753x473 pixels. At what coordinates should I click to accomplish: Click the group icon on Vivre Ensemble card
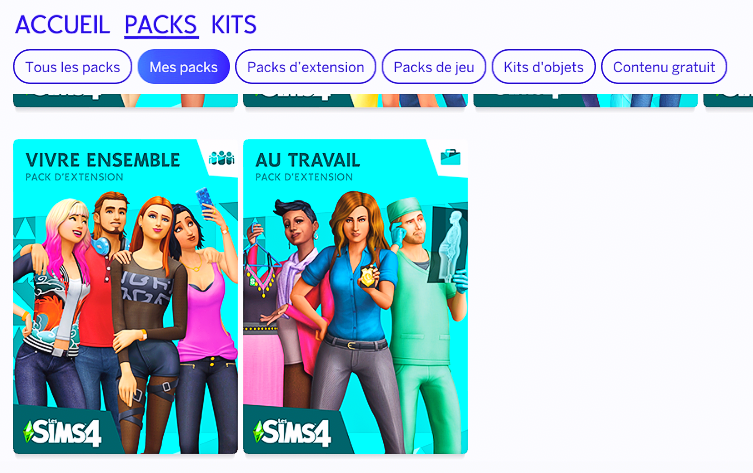[221, 158]
